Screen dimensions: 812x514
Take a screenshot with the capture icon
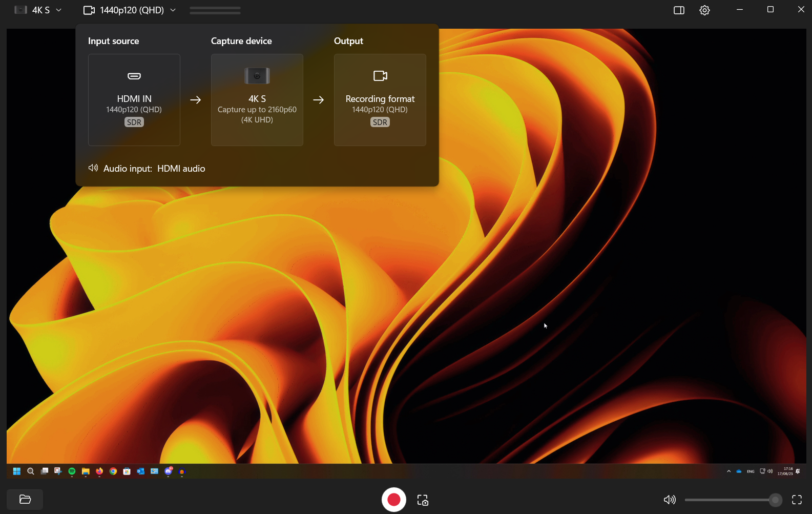coord(423,500)
